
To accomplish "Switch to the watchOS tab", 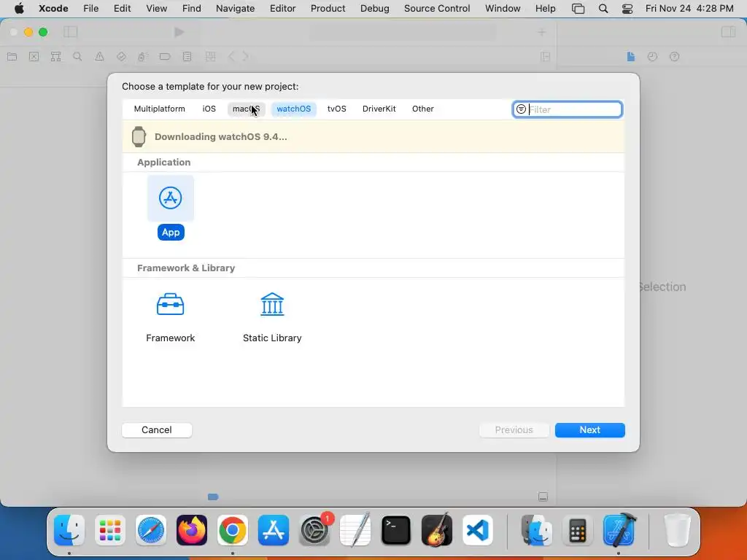I will pyautogui.click(x=293, y=109).
